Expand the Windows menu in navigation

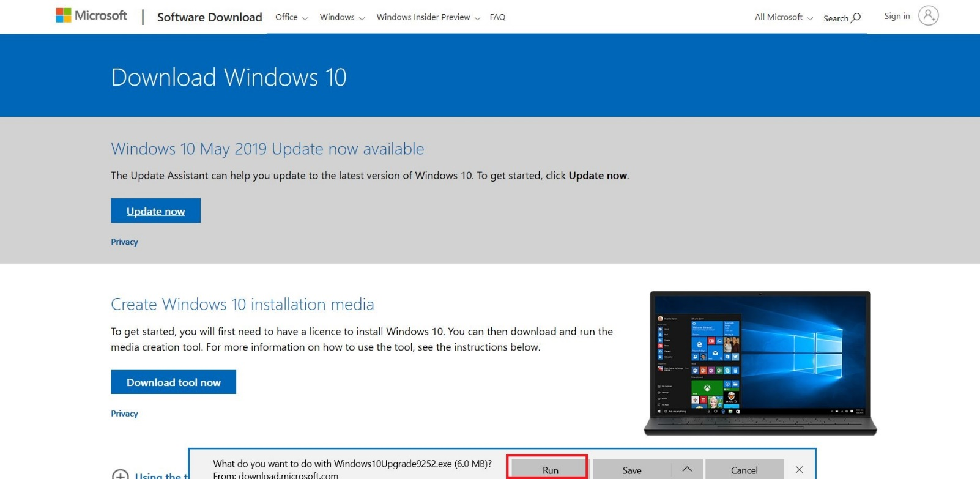tap(342, 17)
